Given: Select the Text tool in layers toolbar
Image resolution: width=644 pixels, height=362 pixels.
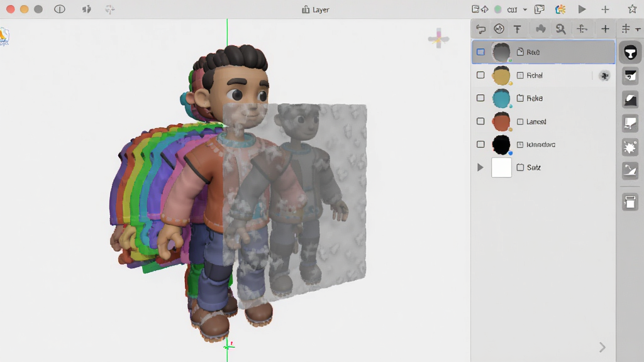Looking at the screenshot, I should 517,29.
